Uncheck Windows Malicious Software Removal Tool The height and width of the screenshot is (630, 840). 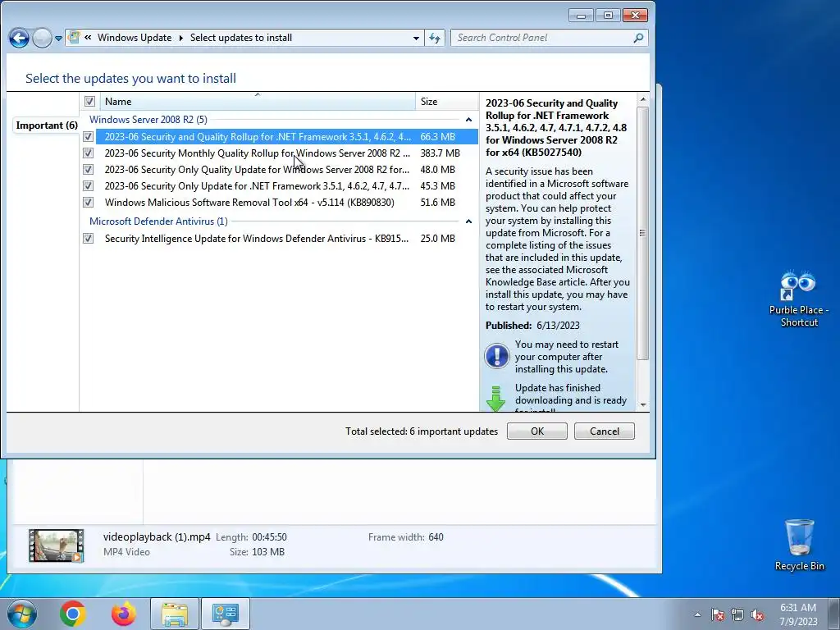[x=89, y=203]
